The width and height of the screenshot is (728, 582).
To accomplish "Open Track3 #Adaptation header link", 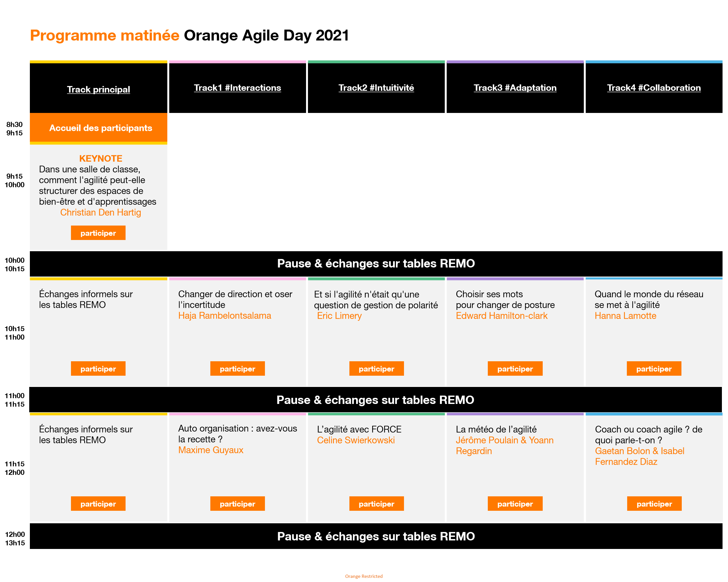I will click(x=514, y=88).
